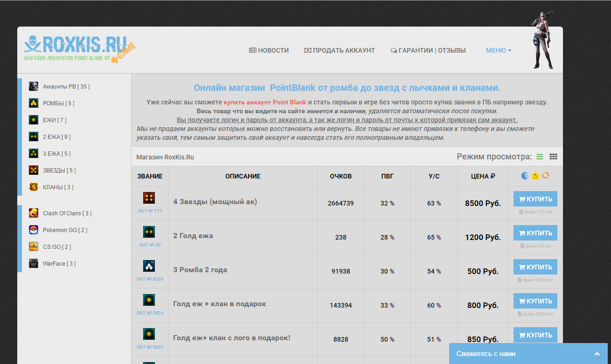The image size is (611, 364).
Task: Click the rank icon of lot № 5822
Action: 149,334
